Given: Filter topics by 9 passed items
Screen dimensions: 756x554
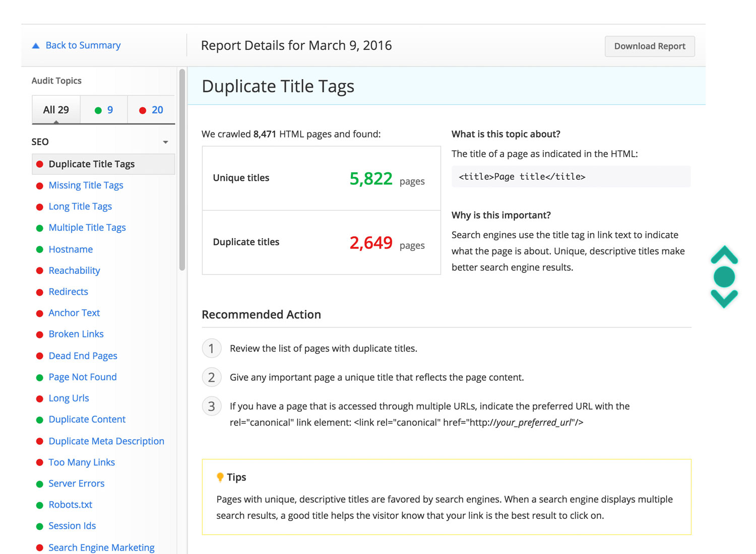Looking at the screenshot, I should [104, 110].
